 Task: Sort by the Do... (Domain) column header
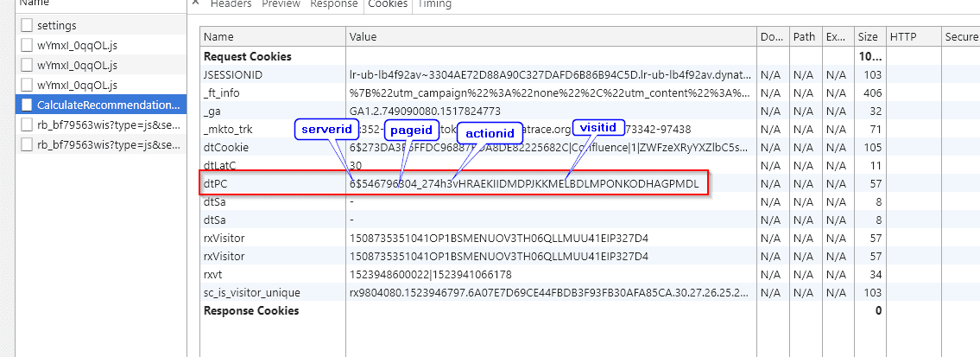point(773,37)
